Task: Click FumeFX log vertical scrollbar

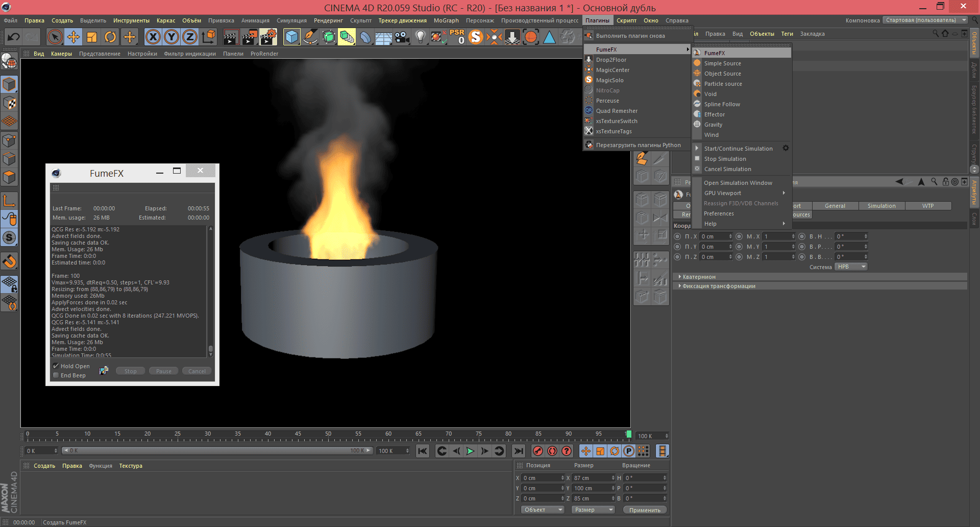Action: [x=211, y=291]
